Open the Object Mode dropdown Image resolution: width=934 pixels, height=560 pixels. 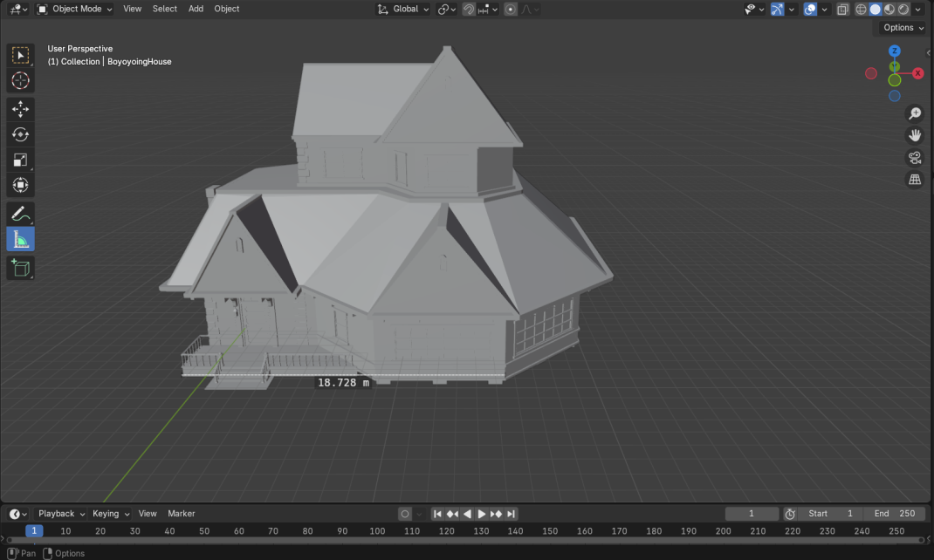[x=74, y=9]
